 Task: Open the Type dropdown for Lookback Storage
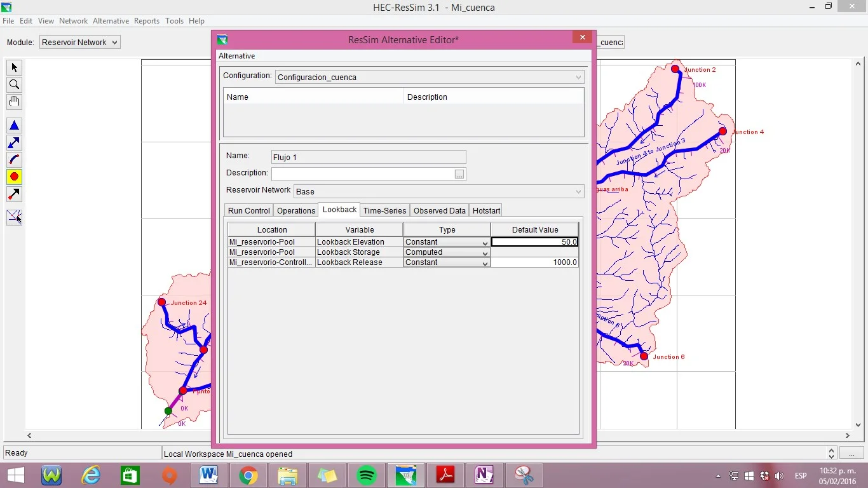coord(447,252)
